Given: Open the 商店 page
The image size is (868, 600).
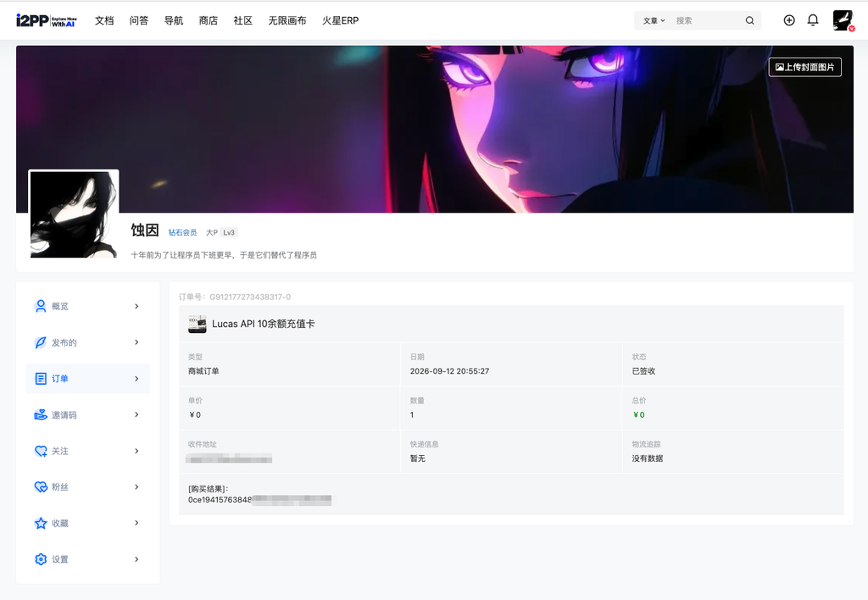Looking at the screenshot, I should [209, 20].
